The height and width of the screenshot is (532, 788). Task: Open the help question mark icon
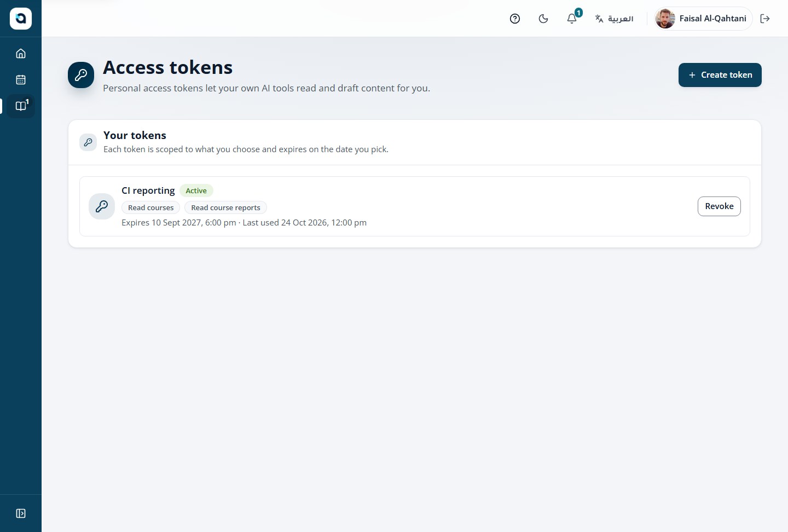(515, 19)
